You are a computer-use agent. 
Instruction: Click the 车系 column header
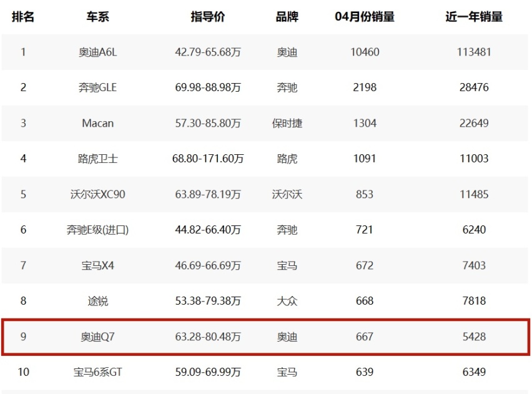tap(97, 17)
